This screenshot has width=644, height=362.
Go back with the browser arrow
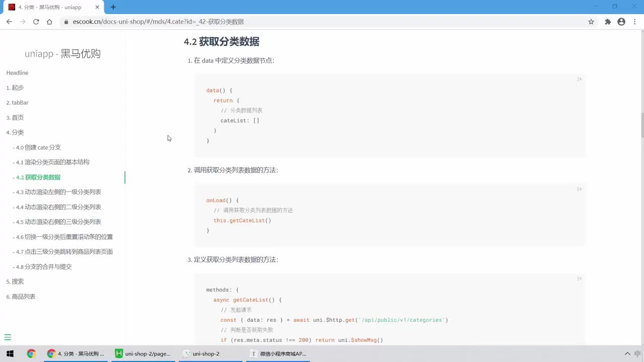point(9,22)
